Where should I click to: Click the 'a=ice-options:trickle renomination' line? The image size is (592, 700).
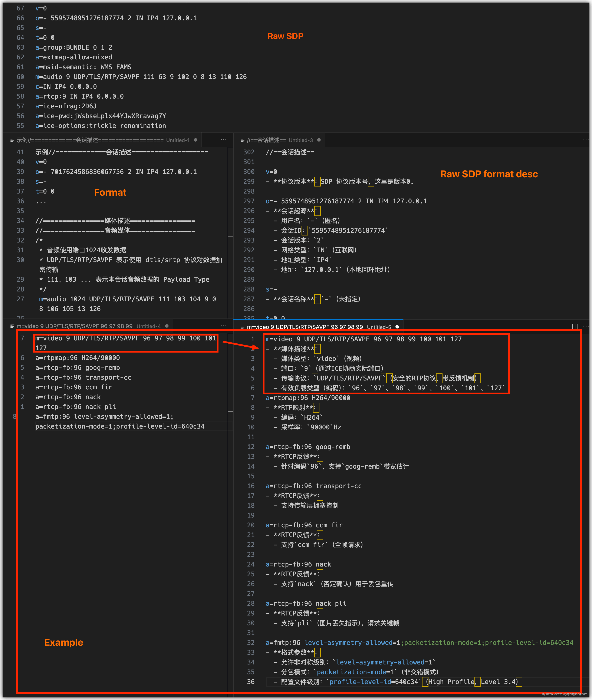[x=101, y=126]
